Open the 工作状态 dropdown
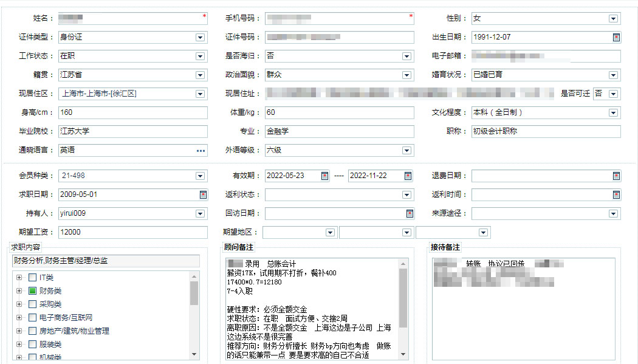The height and width of the screenshot is (364, 638). pyautogui.click(x=200, y=56)
